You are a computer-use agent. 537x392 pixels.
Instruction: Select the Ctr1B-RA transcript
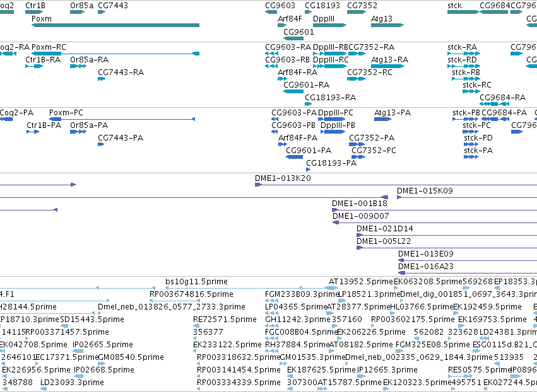point(34,66)
